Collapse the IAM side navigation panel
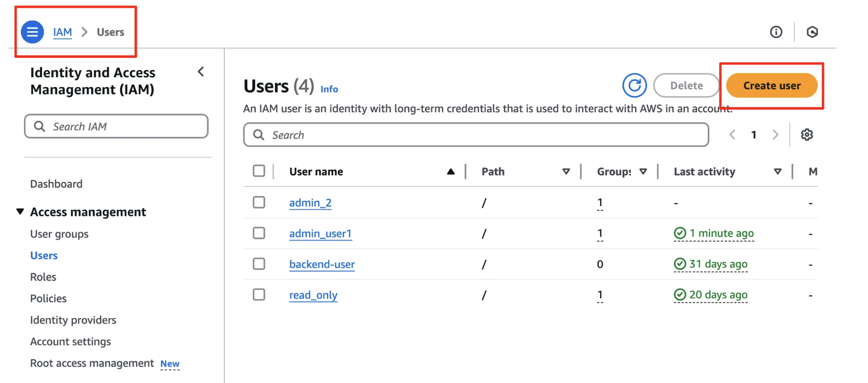This screenshot has width=868, height=383. 201,72
